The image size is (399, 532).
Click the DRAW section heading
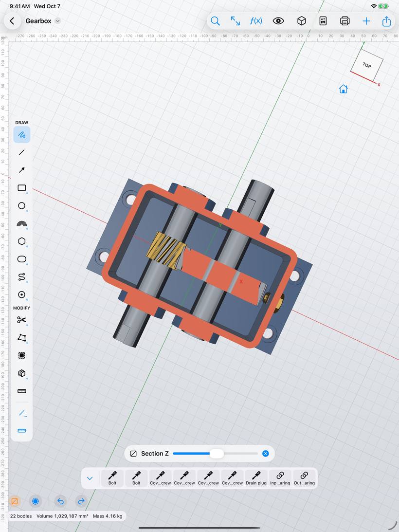(x=22, y=123)
